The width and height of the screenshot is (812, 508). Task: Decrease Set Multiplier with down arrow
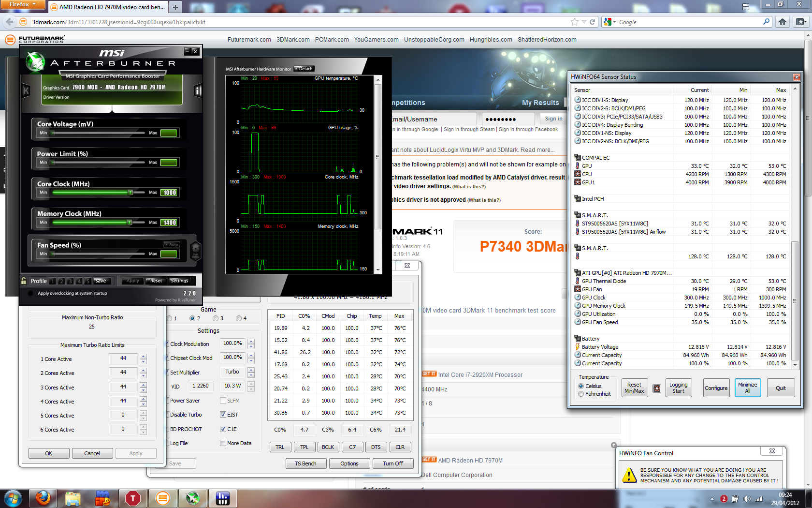point(251,375)
